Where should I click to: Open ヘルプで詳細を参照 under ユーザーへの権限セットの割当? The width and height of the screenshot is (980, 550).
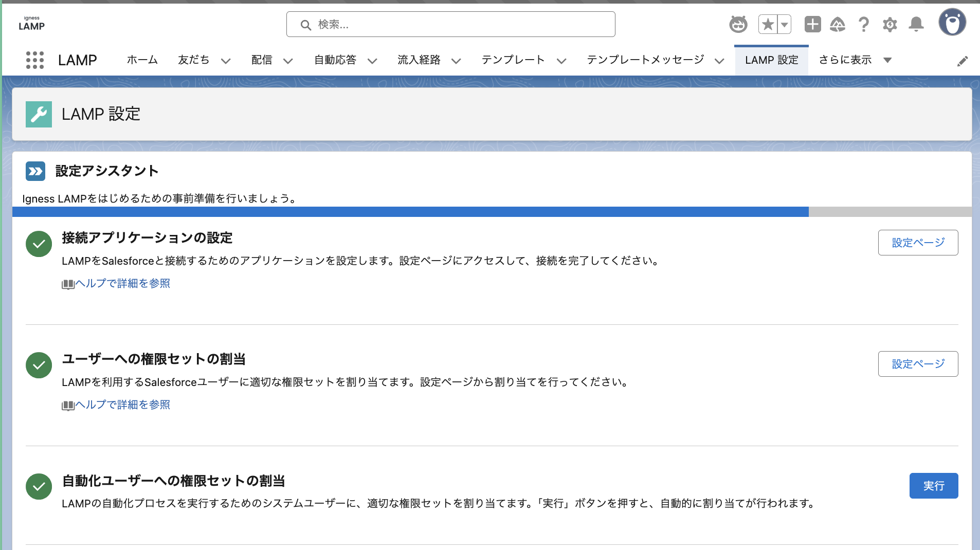pos(122,405)
